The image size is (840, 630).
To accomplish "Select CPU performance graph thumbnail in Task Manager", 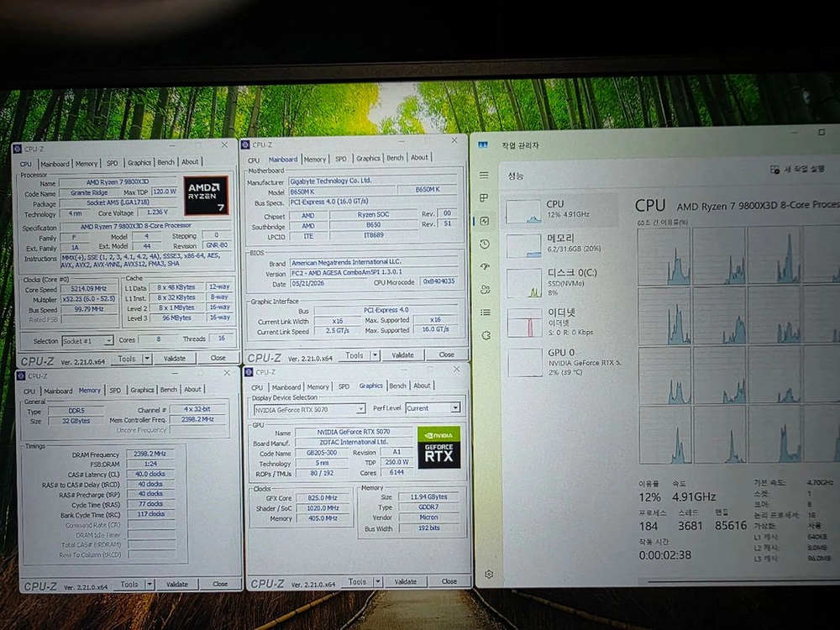I will 523,211.
